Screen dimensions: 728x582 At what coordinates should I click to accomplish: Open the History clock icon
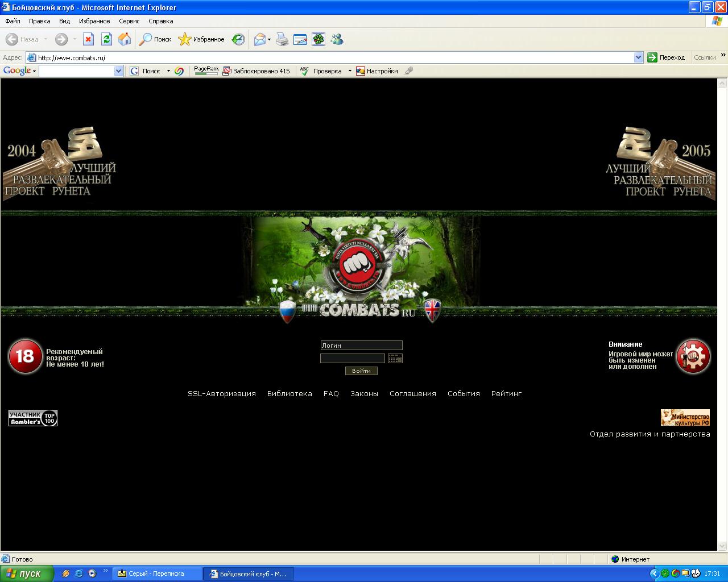click(x=238, y=39)
